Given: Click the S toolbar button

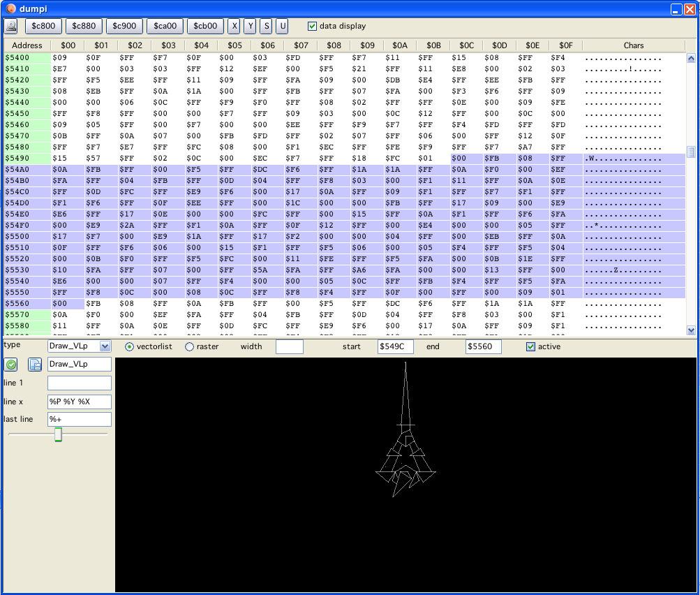Looking at the screenshot, I should pos(266,26).
